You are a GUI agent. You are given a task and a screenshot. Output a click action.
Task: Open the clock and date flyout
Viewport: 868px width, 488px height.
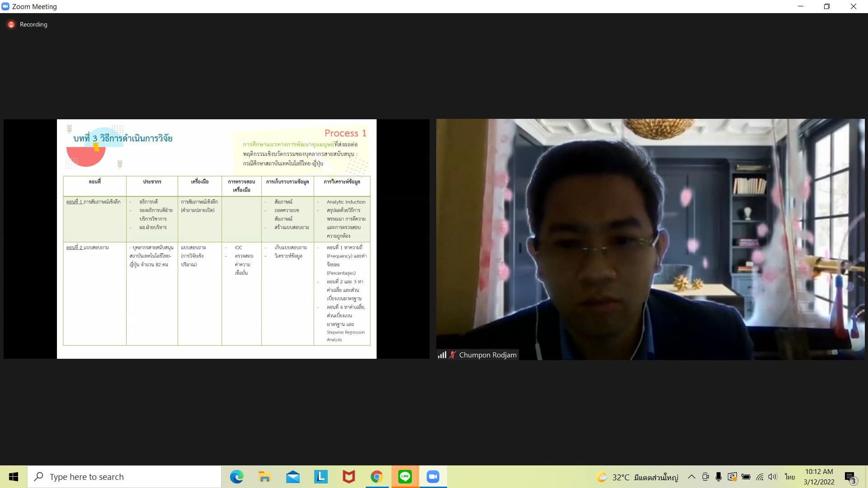819,477
